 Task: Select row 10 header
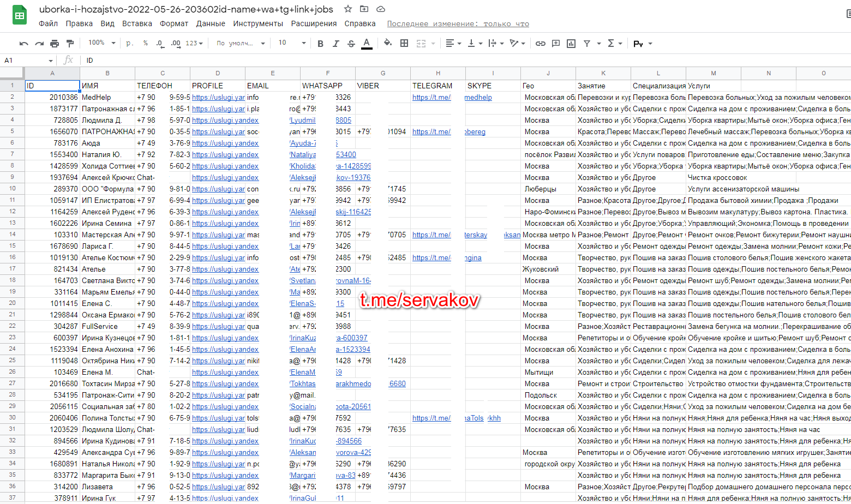pos(12,189)
